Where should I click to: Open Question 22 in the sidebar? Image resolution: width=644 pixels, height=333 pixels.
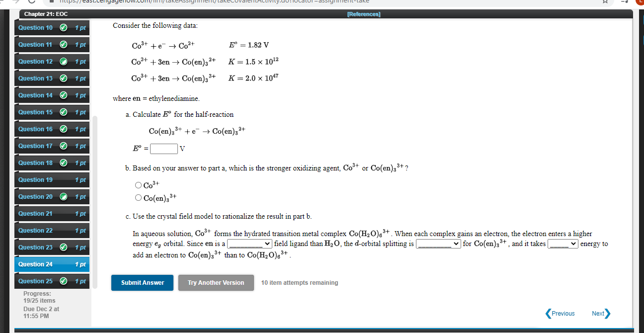[52, 231]
